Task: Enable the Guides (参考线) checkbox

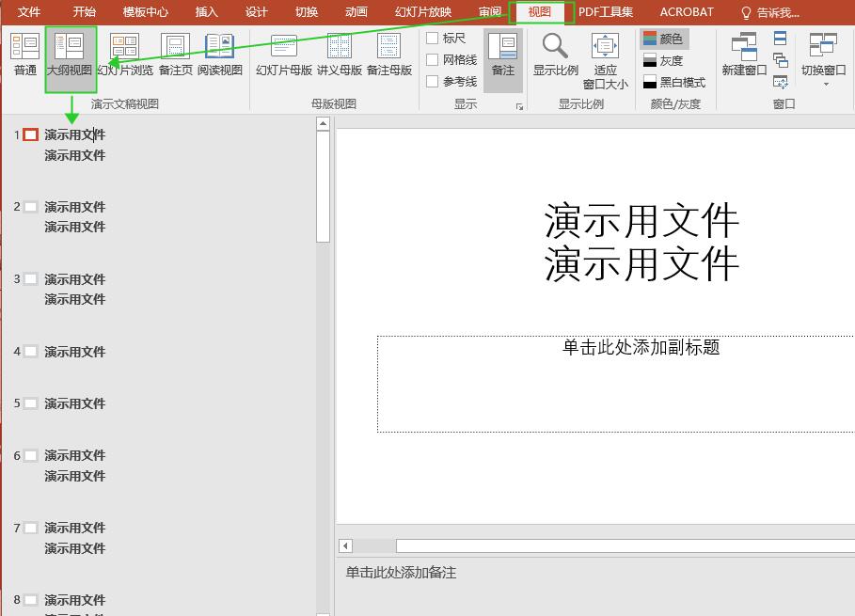Action: pyautogui.click(x=433, y=81)
